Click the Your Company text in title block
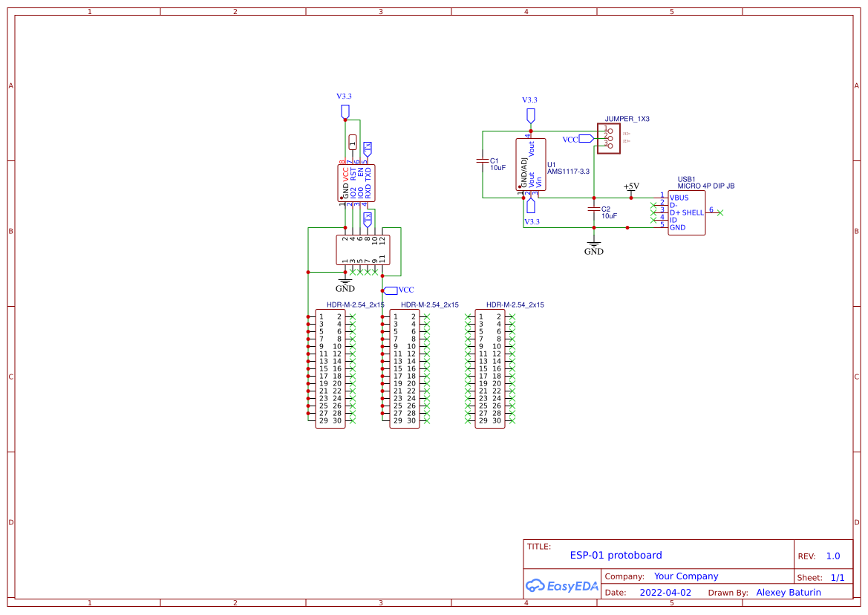The height and width of the screenshot is (615, 868). [x=685, y=576]
